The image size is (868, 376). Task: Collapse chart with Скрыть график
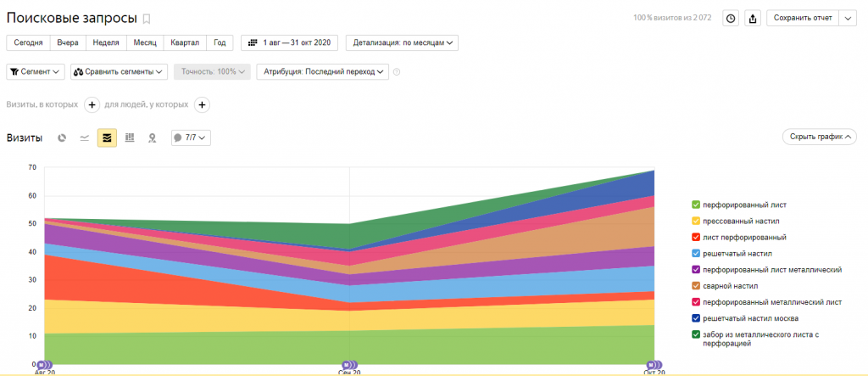pyautogui.click(x=820, y=137)
